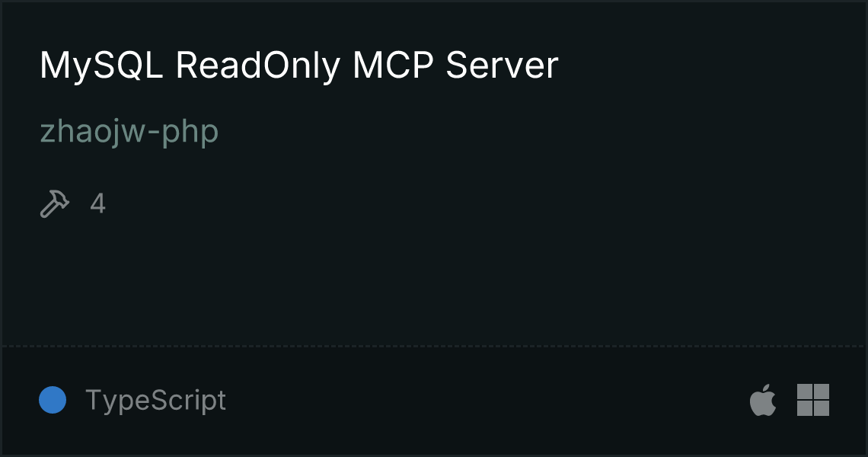This screenshot has width=868, height=457.
Task: Select the TypeScript language label
Action: pos(155,401)
